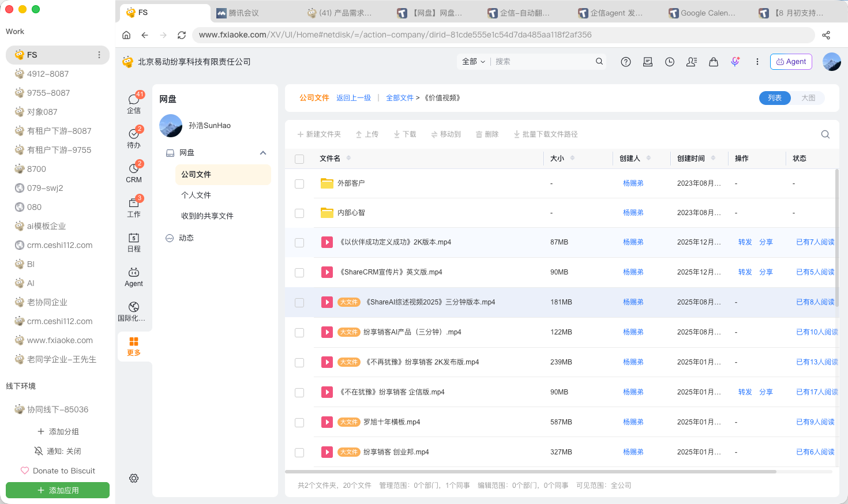Image resolution: width=848 pixels, height=504 pixels.
Task: Open the notes icon in the header
Action: click(648, 62)
